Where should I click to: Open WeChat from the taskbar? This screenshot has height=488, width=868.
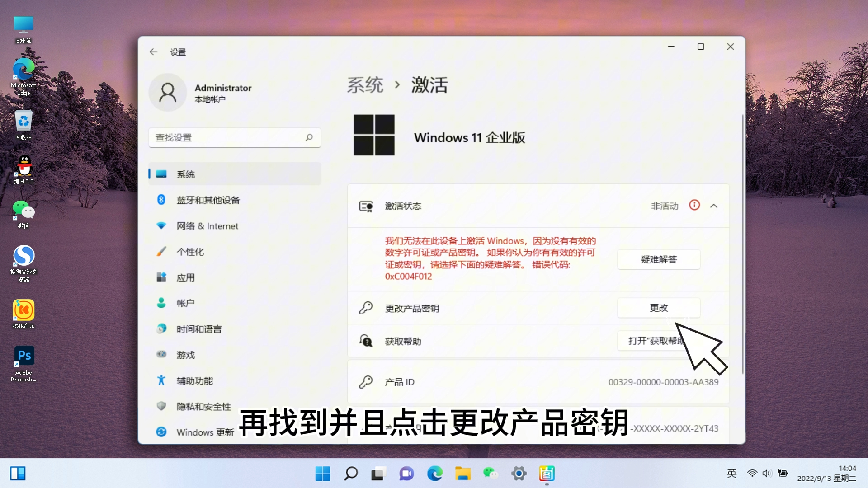(491, 474)
